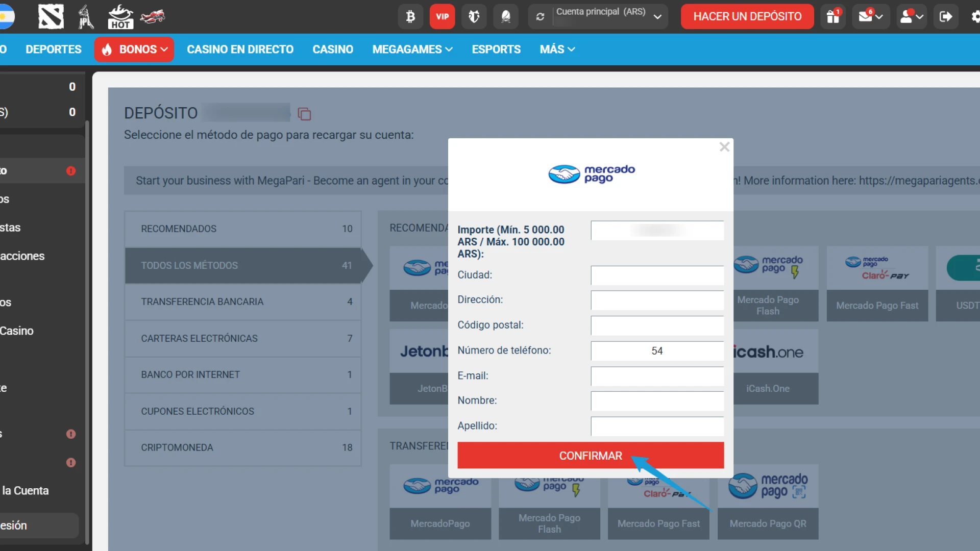Launch the red airplane Aviator game
The width and height of the screenshot is (980, 551).
click(x=153, y=16)
